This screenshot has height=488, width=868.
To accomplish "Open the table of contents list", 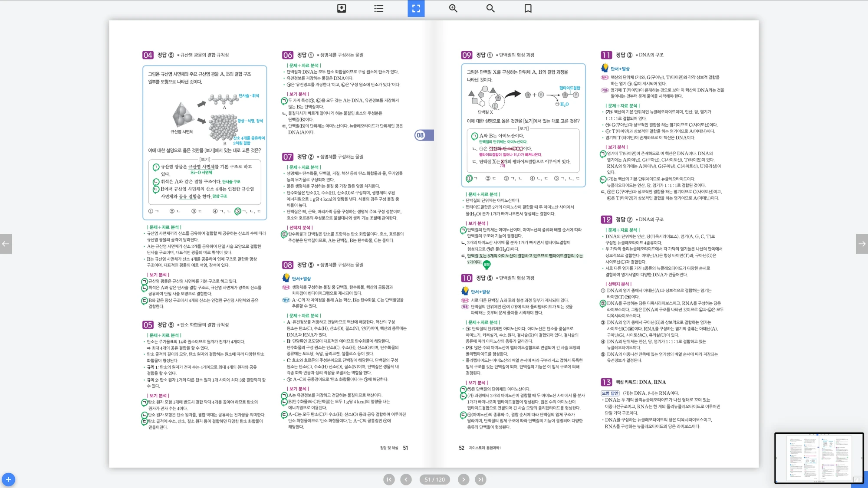I will tap(378, 8).
